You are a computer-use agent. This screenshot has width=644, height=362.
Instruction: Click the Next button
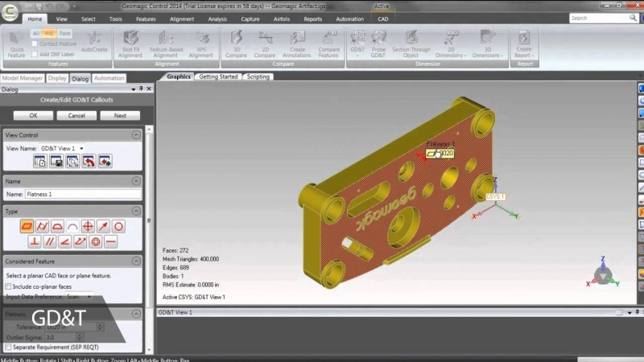(x=120, y=116)
